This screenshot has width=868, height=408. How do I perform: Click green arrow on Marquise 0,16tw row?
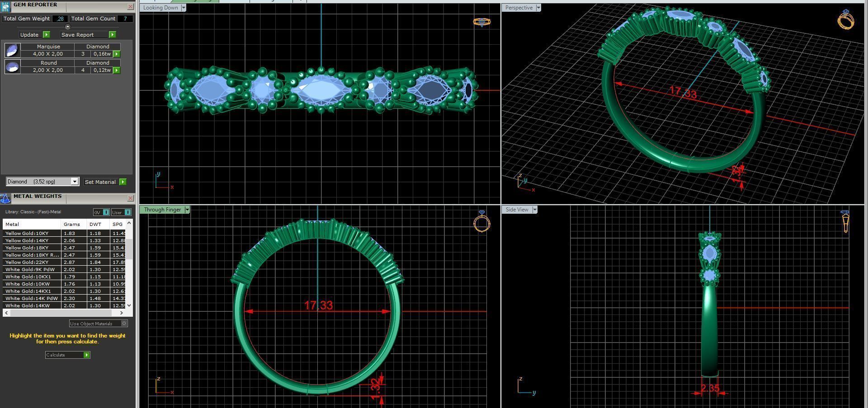tap(117, 54)
